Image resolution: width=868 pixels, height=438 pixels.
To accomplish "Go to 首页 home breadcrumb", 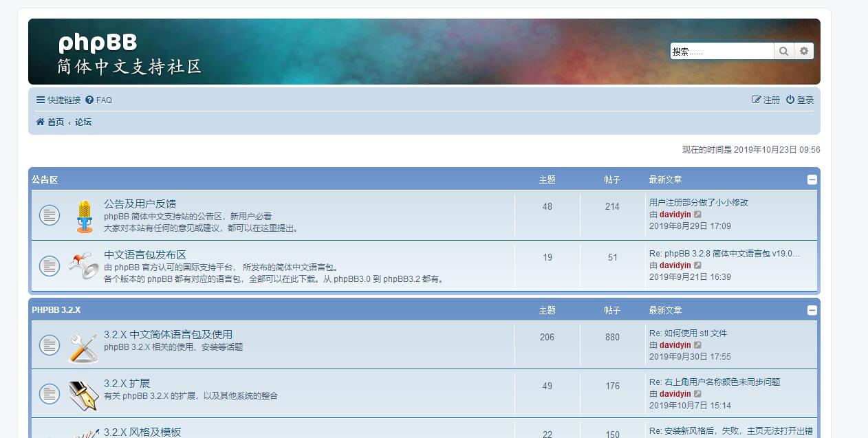I will point(50,122).
